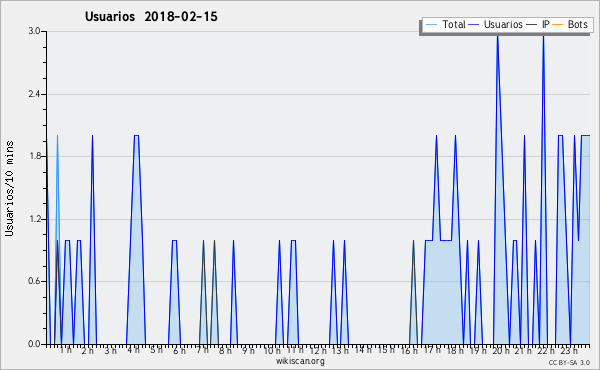Click the '7 h' x-axis label
The width and height of the screenshot is (600, 370).
202,350
